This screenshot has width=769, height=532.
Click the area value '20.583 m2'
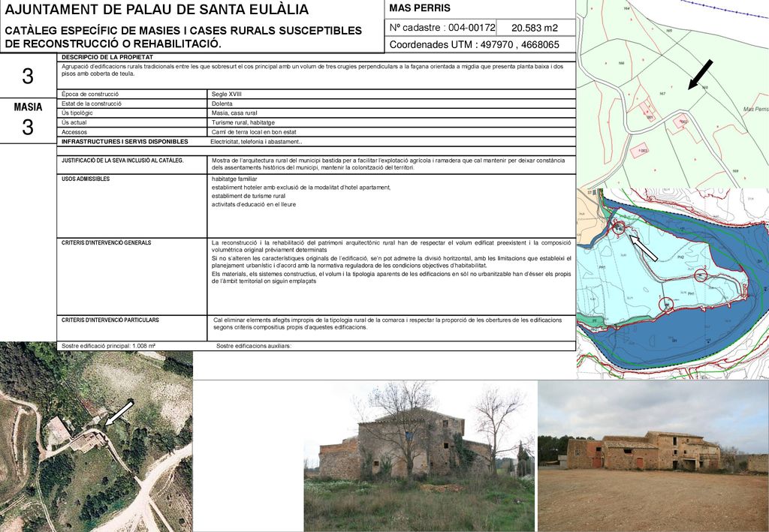535,28
